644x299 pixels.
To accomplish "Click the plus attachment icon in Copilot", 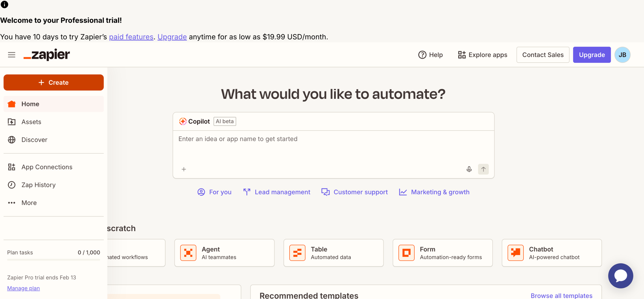I will tap(184, 169).
